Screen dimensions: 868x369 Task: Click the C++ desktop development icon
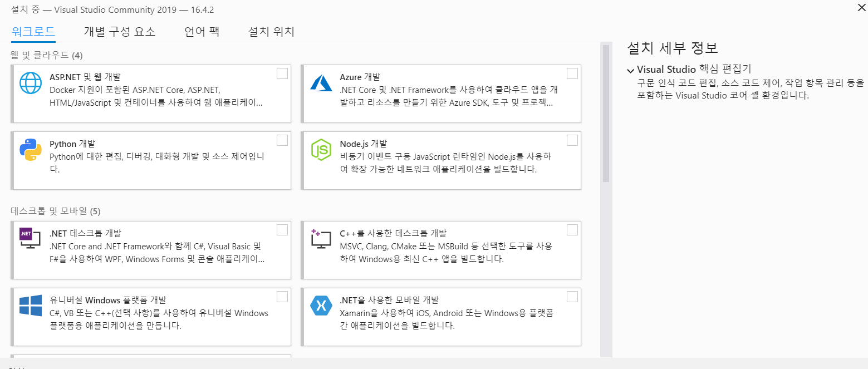321,239
